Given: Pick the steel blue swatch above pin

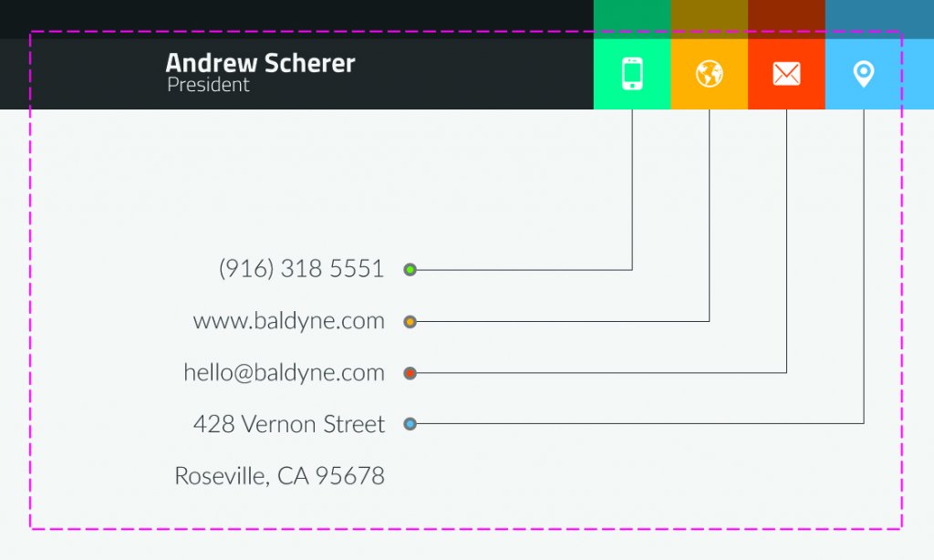Looking at the screenshot, I should tap(879, 19).
